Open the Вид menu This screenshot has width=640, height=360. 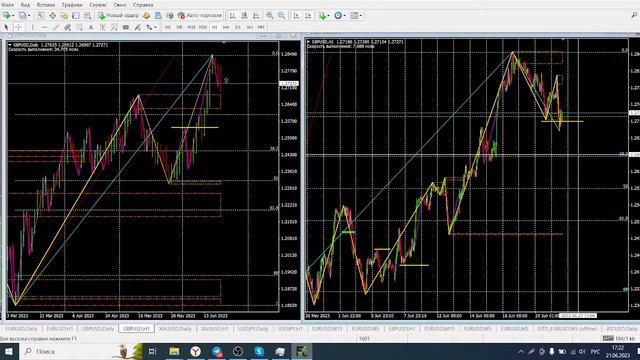coord(25,5)
